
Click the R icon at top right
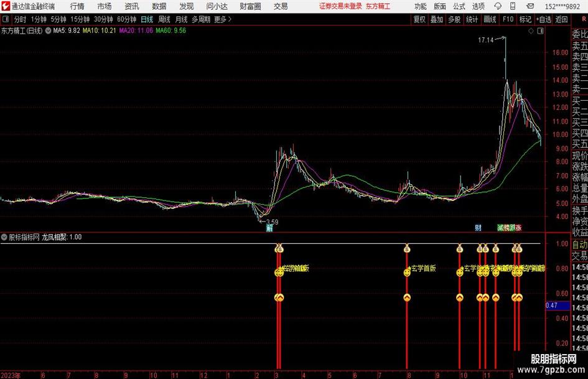[584, 19]
